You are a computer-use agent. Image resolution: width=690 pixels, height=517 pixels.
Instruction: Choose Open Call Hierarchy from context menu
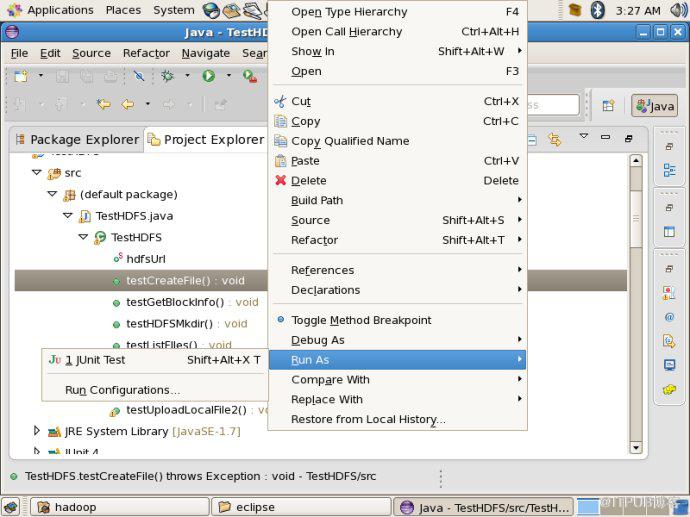tap(398, 32)
